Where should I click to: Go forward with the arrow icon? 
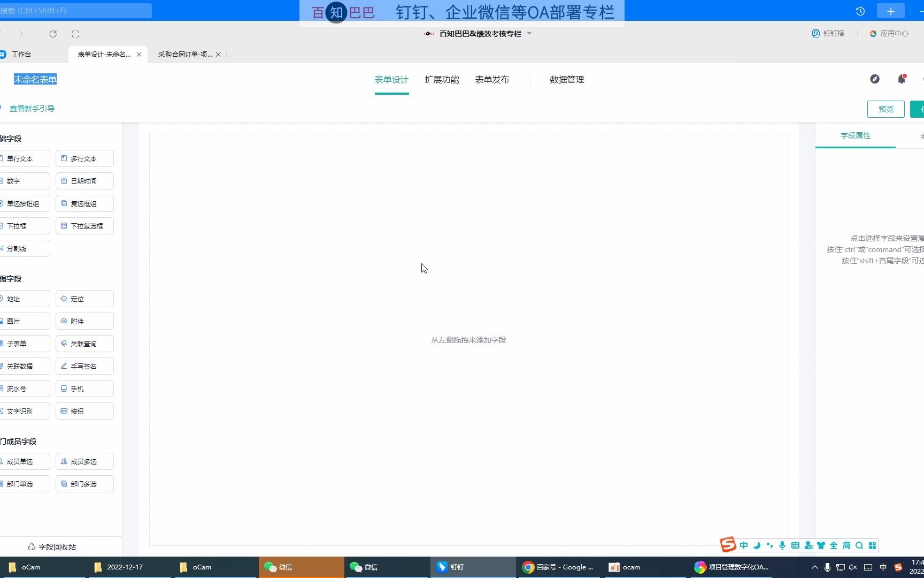tap(21, 34)
